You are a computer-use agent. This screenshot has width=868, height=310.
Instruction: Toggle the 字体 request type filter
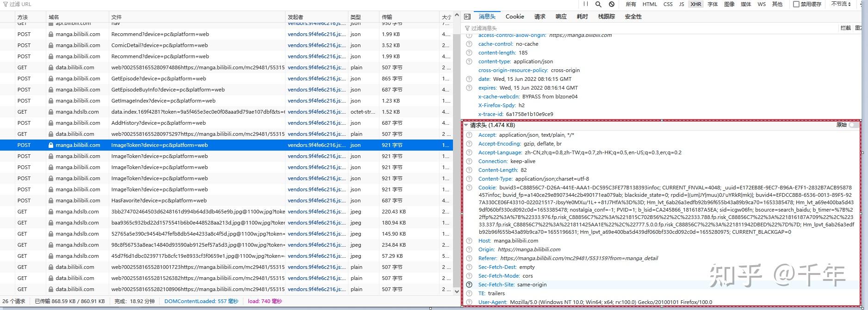click(713, 4)
